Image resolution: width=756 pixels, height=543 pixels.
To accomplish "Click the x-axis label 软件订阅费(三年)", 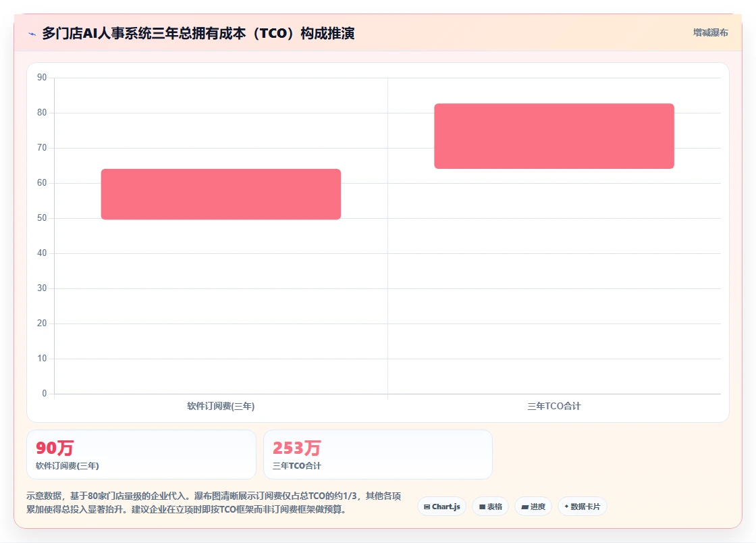I will click(x=221, y=406).
